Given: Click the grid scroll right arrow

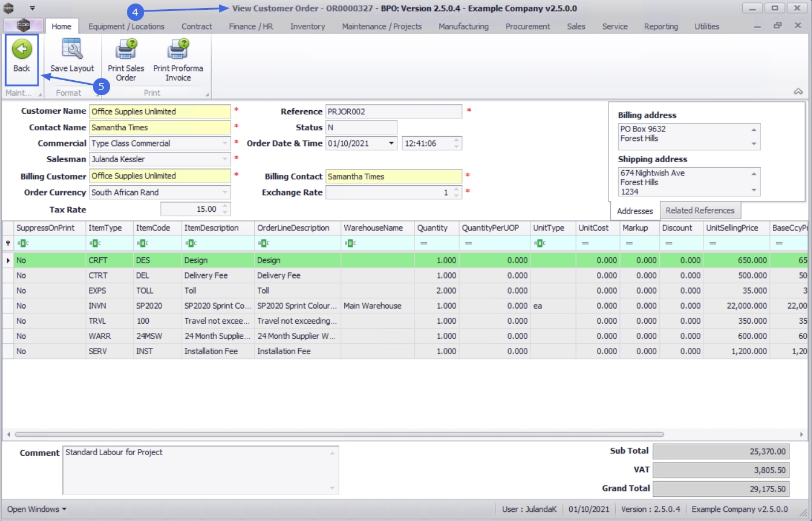Looking at the screenshot, I should click(x=802, y=434).
